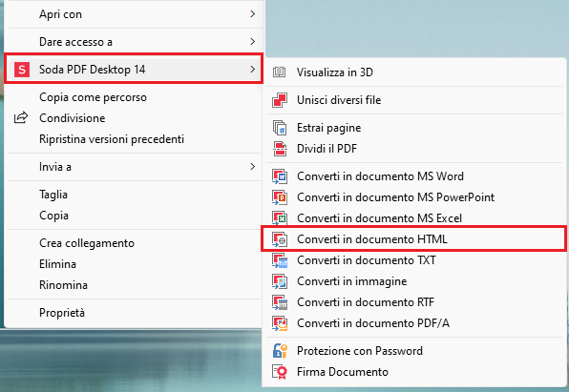Click the Estrai pagine icon
Viewport: 569px width, 392px height.
pyautogui.click(x=280, y=128)
